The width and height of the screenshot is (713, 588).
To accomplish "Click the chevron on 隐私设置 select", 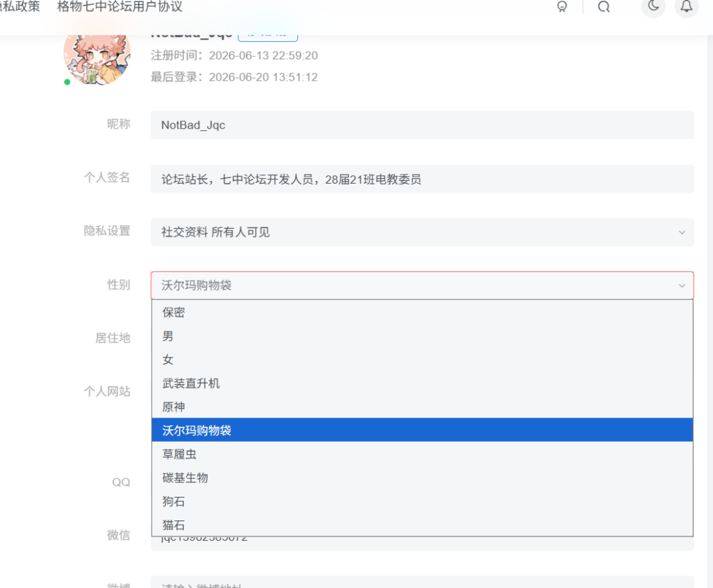I will 682,232.
